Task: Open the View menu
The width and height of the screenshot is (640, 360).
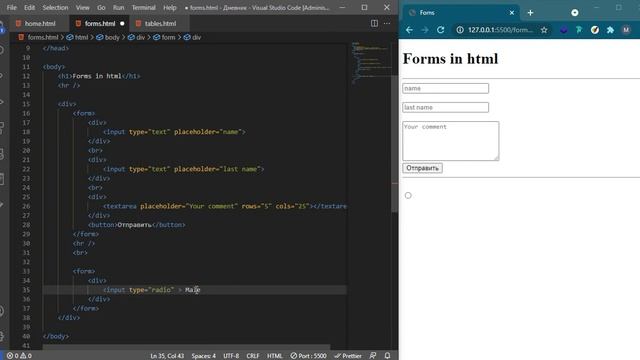Action: coord(82,7)
